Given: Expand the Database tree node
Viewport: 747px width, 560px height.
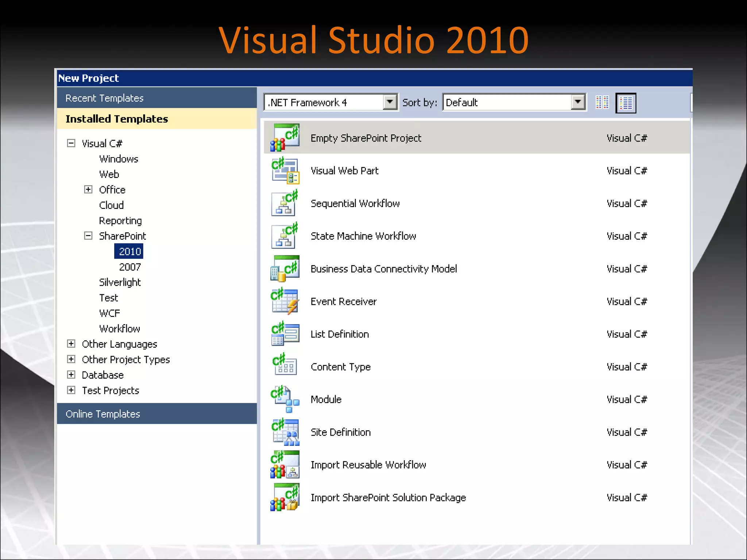Looking at the screenshot, I should (x=71, y=375).
